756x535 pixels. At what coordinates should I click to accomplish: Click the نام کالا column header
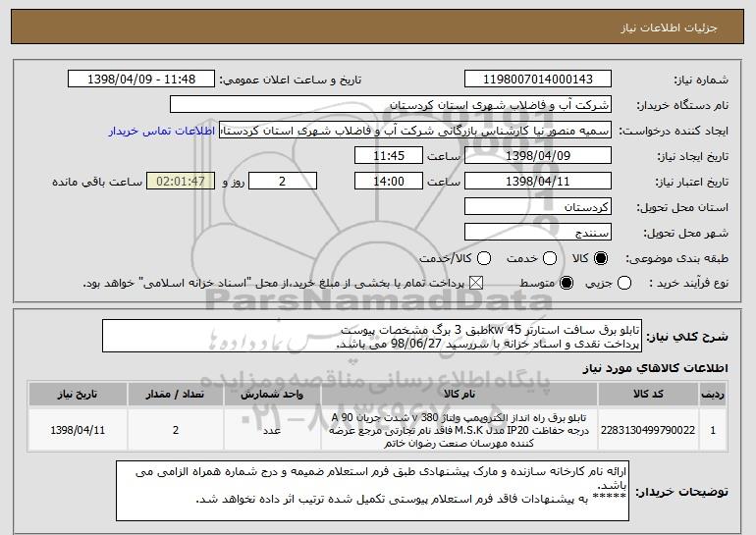point(459,395)
